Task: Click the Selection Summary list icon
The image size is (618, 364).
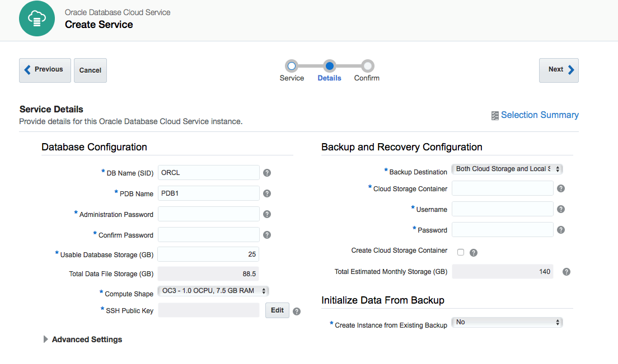Action: [x=495, y=115]
